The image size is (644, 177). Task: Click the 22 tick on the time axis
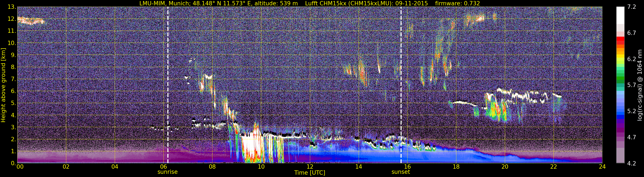point(554,167)
